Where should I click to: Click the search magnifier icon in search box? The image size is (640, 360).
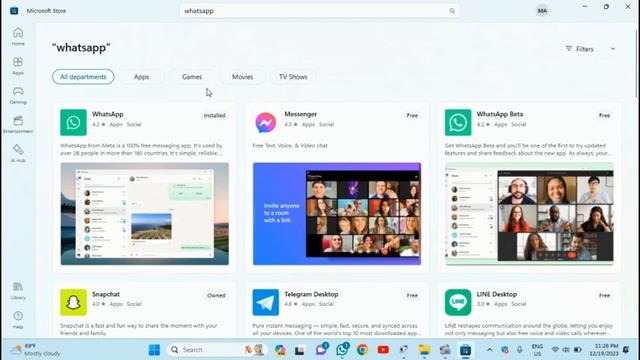click(452, 11)
